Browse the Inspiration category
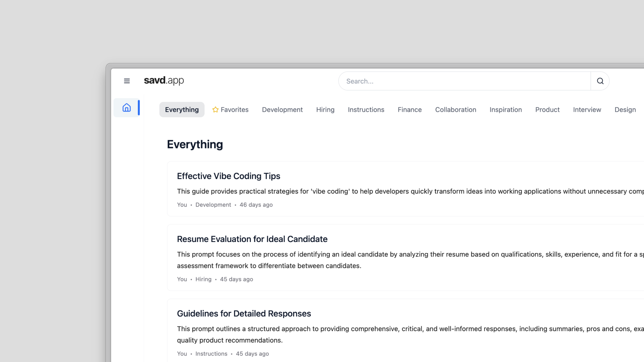The width and height of the screenshot is (644, 362). tap(505, 110)
